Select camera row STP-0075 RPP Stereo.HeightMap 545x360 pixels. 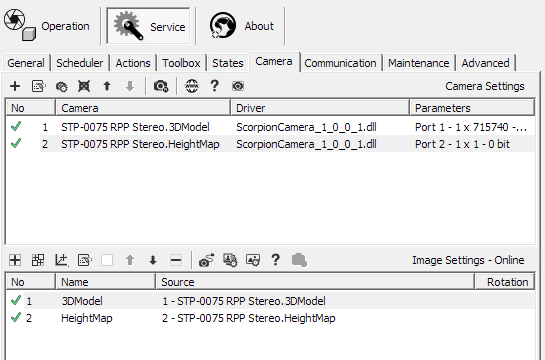coord(140,144)
